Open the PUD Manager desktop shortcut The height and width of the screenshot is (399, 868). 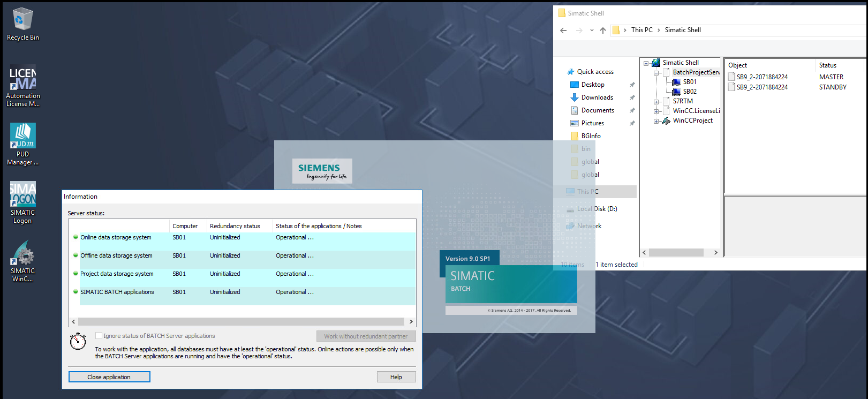[x=22, y=145]
